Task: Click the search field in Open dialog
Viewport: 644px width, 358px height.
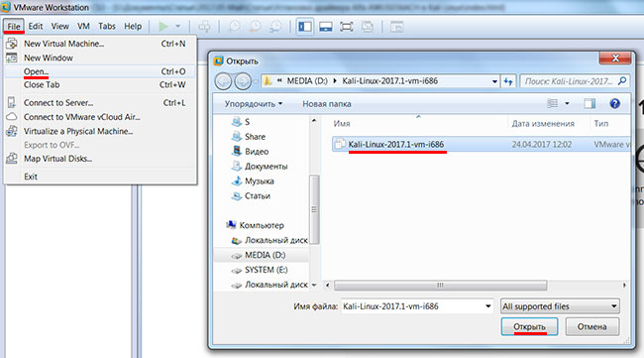Action: pos(575,81)
